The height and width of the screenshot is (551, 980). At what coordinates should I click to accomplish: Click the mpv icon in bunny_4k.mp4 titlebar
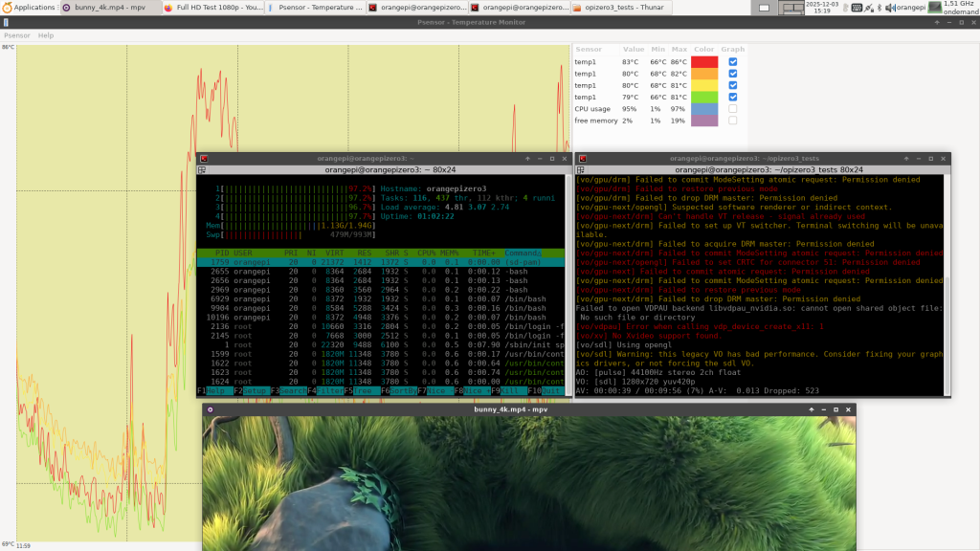tap(212, 409)
